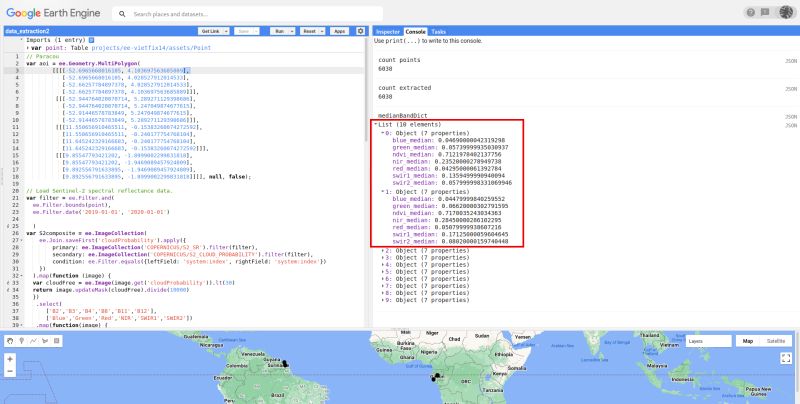Open the Apps button
The image size is (800, 404).
340,31
